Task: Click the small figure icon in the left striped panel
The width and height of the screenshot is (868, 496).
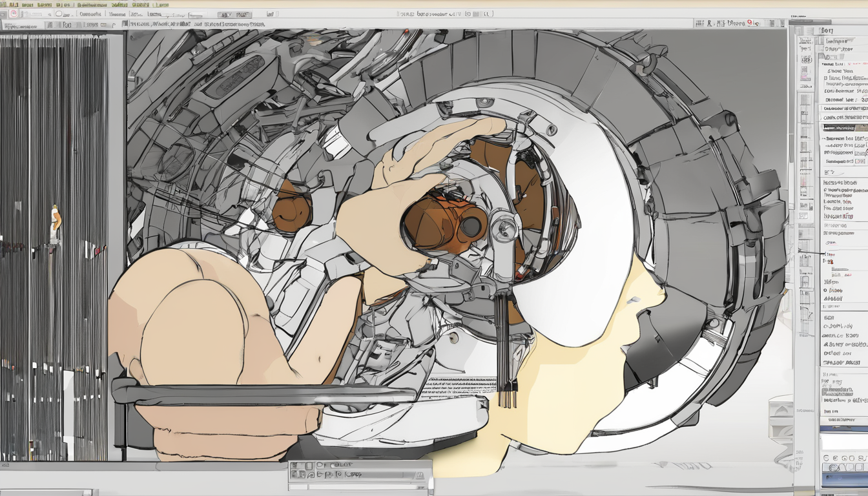Action: pyautogui.click(x=55, y=224)
